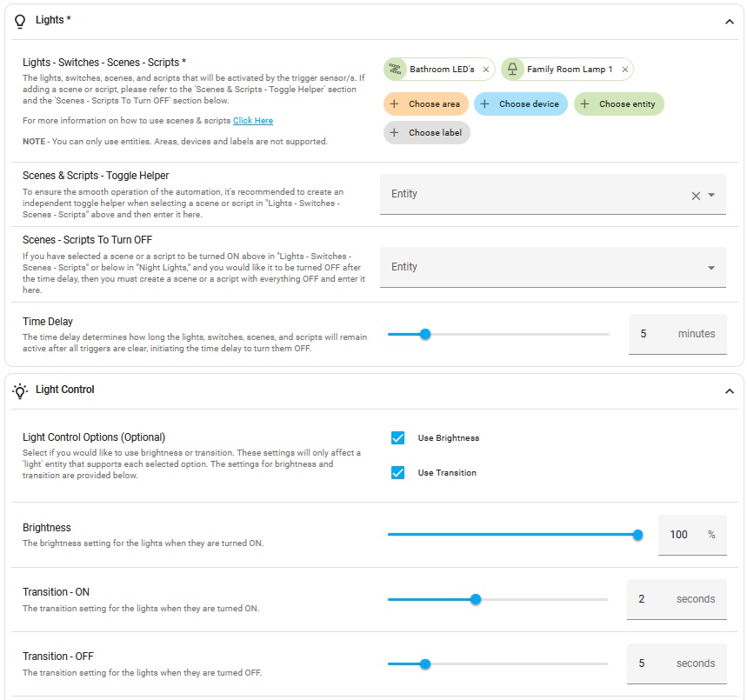The width and height of the screenshot is (747, 700).
Task: Remove the Bathroom LED's chip
Action: coord(485,70)
